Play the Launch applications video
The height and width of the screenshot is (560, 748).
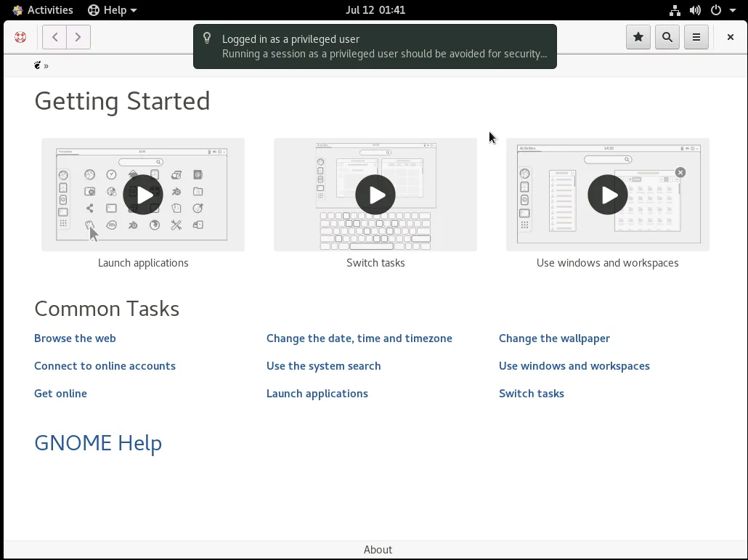coord(143,195)
